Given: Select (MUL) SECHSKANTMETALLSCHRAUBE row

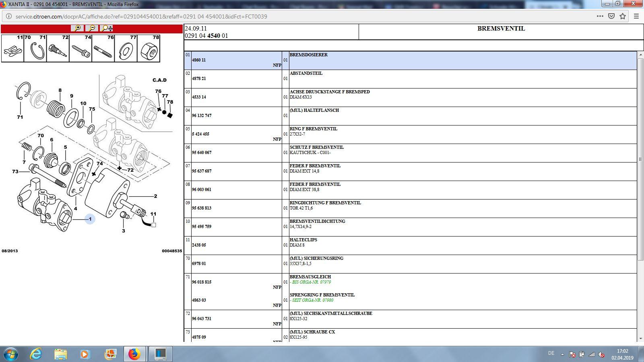Looking at the screenshot, I should point(411,319).
